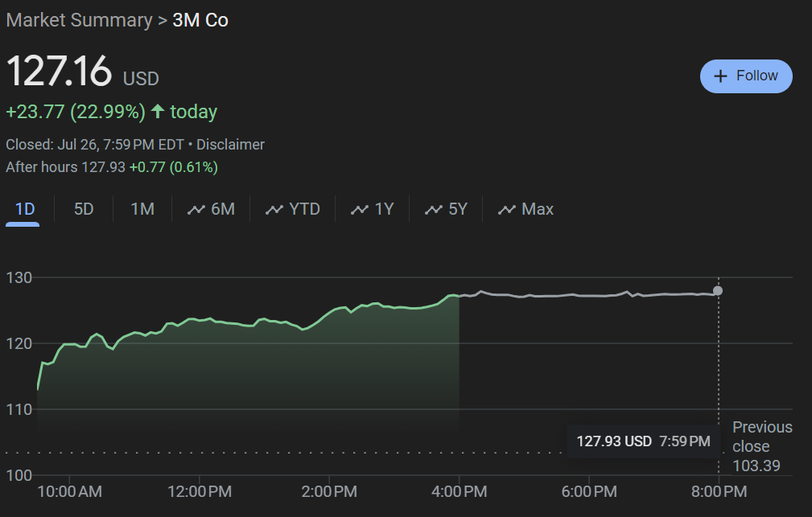Select the 1D range tab
The width and height of the screenshot is (812, 517).
point(25,209)
